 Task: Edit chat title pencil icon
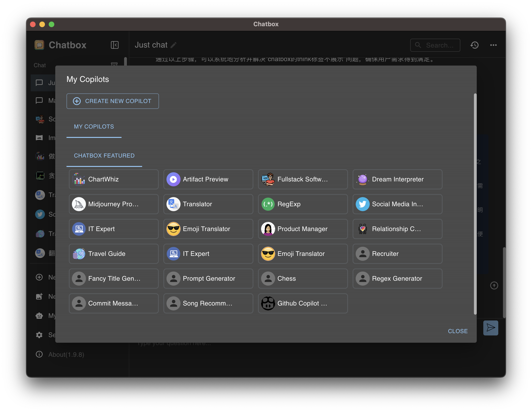click(x=174, y=45)
